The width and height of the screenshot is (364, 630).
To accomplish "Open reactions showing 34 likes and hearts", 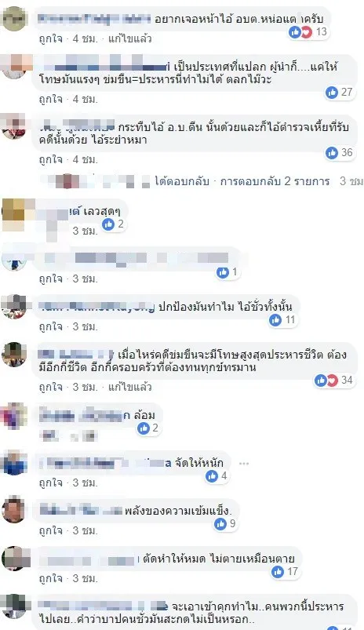I will (x=333, y=380).
